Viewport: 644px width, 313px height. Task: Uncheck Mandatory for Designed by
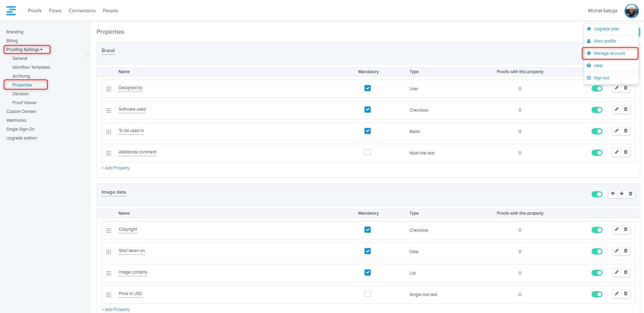point(368,88)
